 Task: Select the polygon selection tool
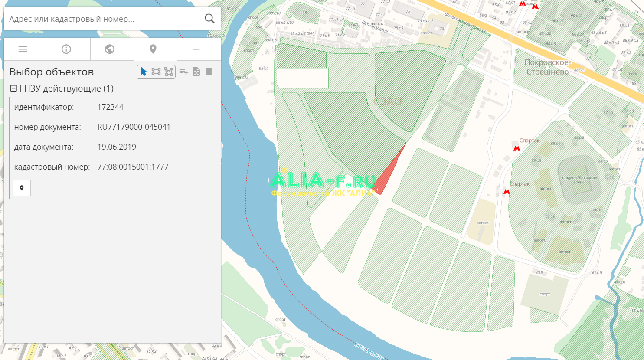[x=169, y=72]
